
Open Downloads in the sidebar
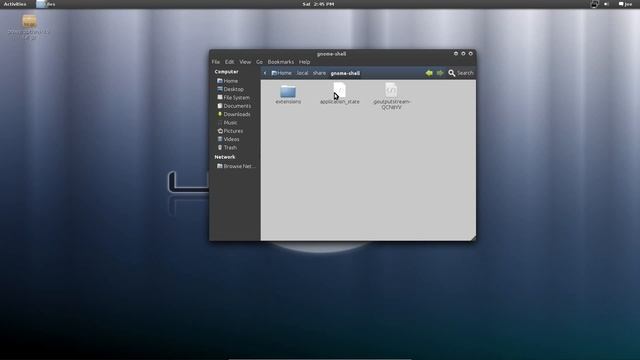tap(235, 114)
